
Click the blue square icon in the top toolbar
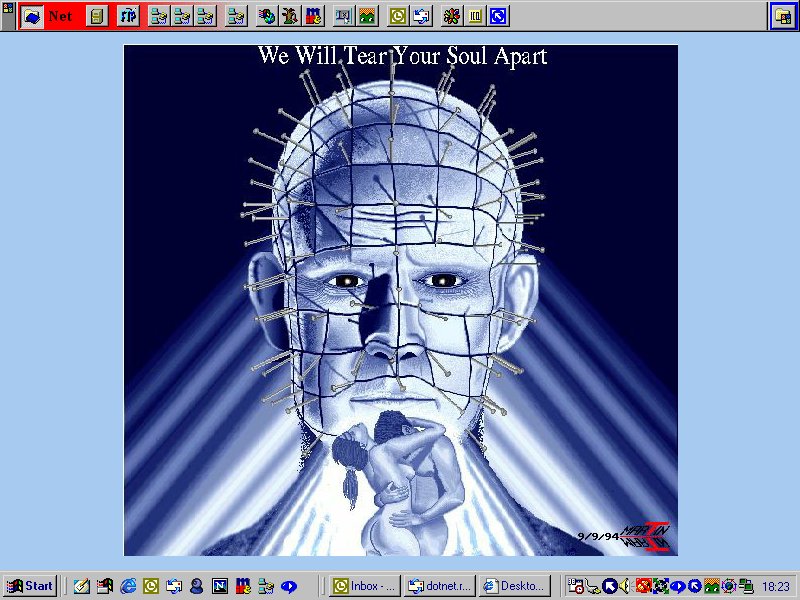pos(498,16)
